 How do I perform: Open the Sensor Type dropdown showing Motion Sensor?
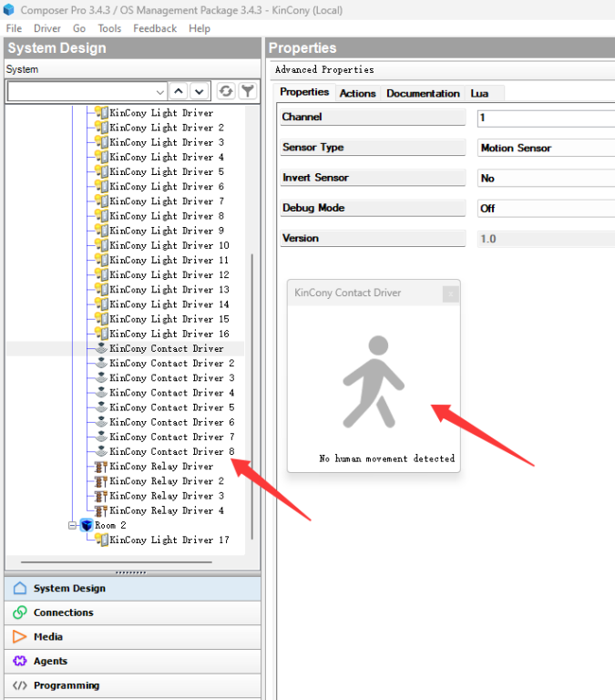[x=546, y=149]
